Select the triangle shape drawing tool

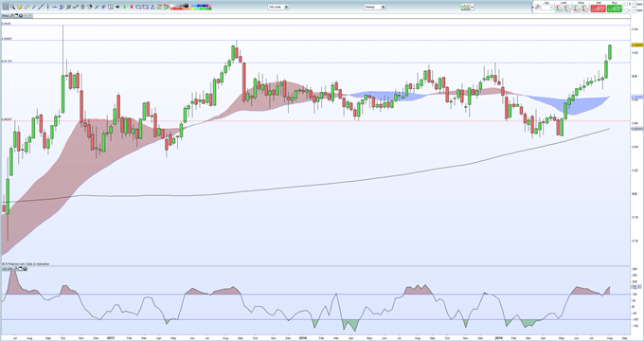coord(152,7)
